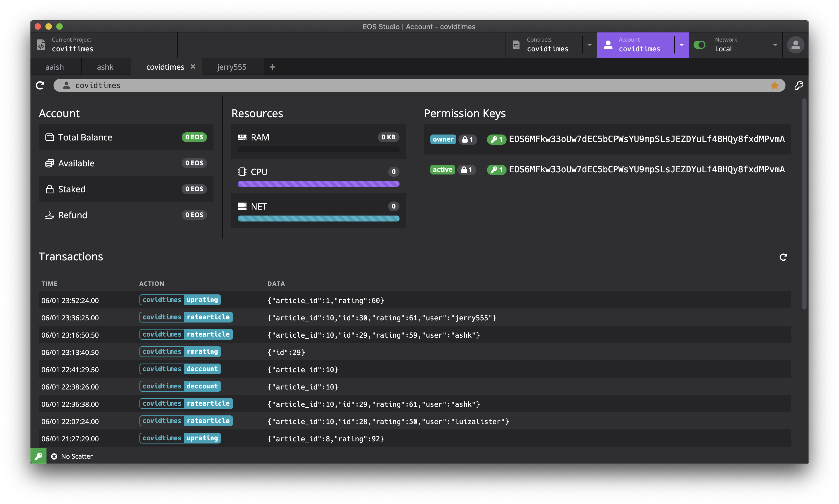Click the green key icon in status bar

pos(38,456)
